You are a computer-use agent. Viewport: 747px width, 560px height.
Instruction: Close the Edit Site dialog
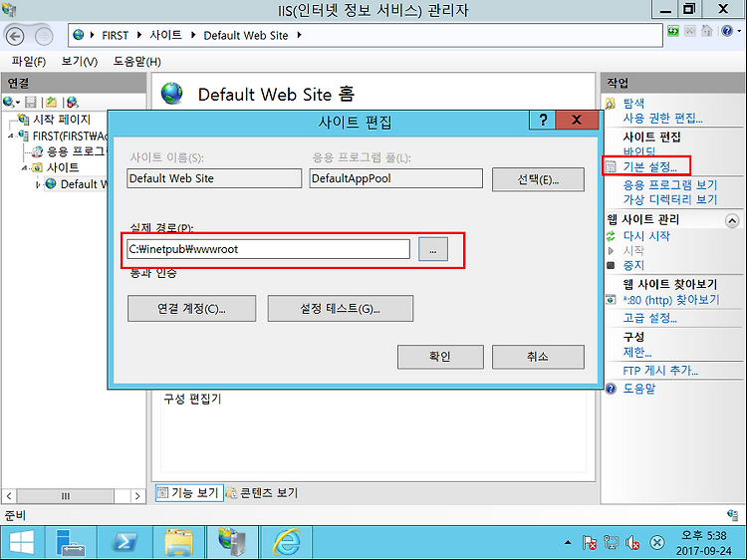[x=577, y=121]
